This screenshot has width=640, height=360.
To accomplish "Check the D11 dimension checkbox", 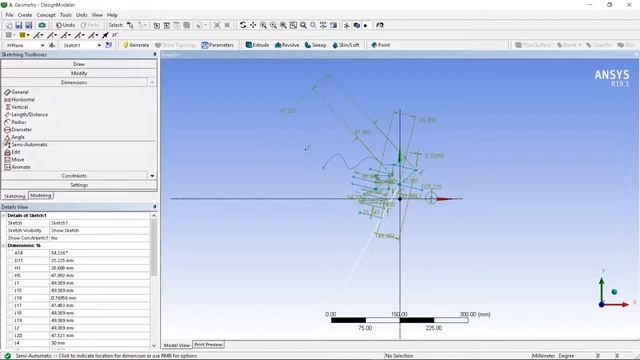I will click(x=10, y=260).
